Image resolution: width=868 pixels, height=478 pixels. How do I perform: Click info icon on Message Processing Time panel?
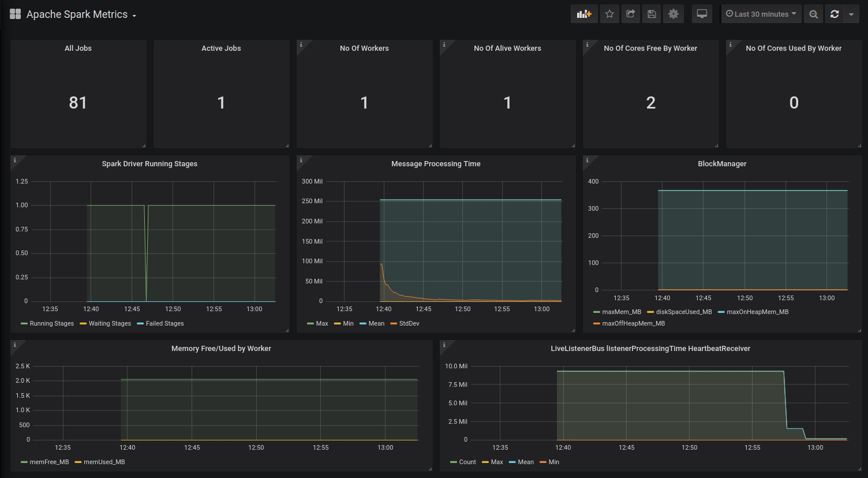point(301,160)
